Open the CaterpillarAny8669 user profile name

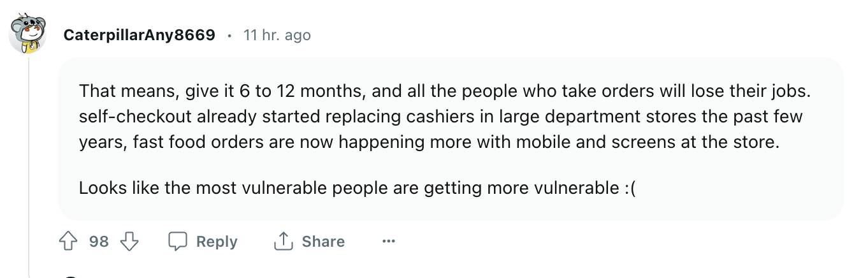pyautogui.click(x=139, y=34)
